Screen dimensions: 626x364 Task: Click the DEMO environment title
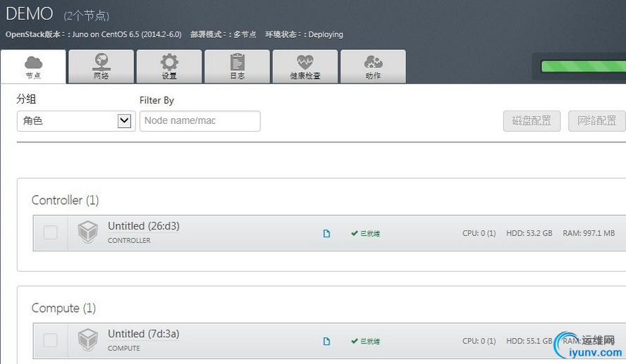click(x=30, y=14)
